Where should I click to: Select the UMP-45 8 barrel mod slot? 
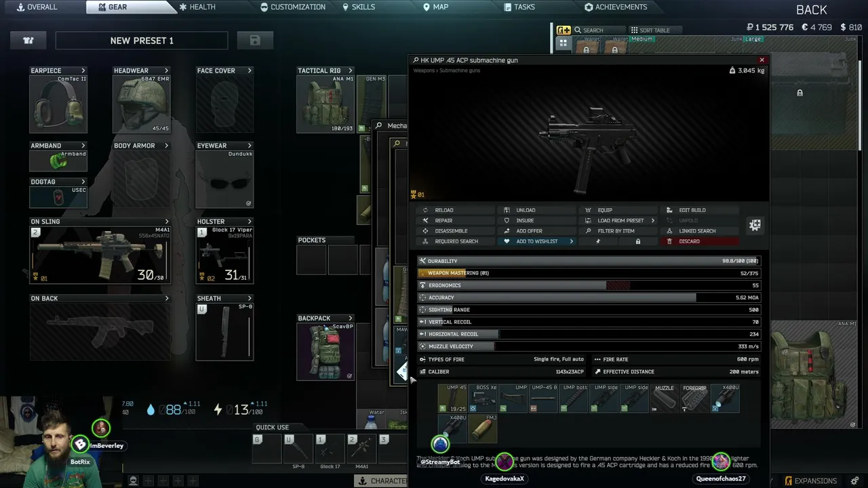pos(543,399)
